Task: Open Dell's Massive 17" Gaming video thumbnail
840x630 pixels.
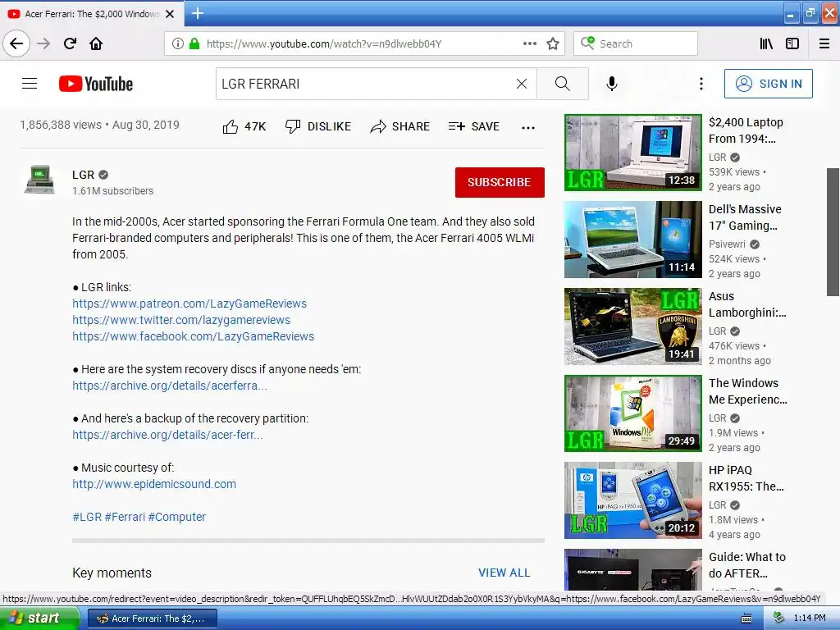Action: point(632,240)
